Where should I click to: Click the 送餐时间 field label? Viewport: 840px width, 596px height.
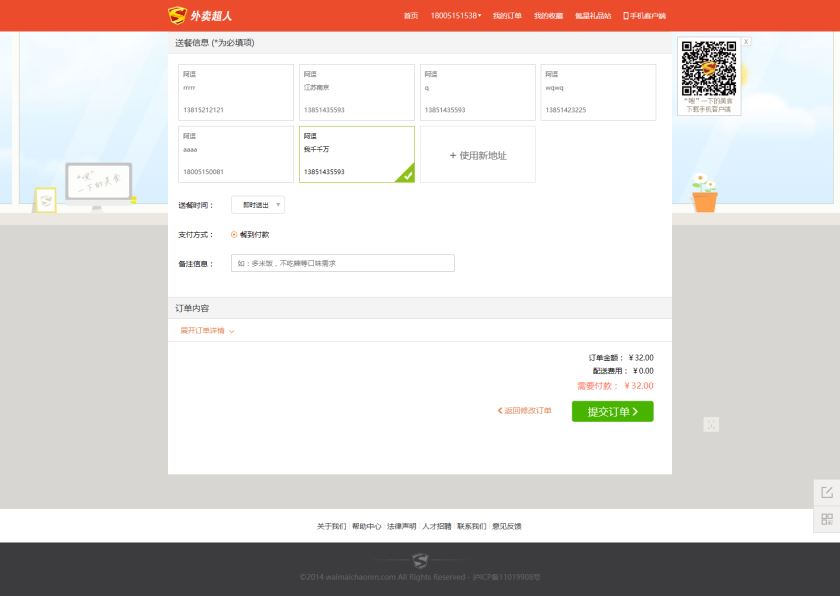click(196, 205)
